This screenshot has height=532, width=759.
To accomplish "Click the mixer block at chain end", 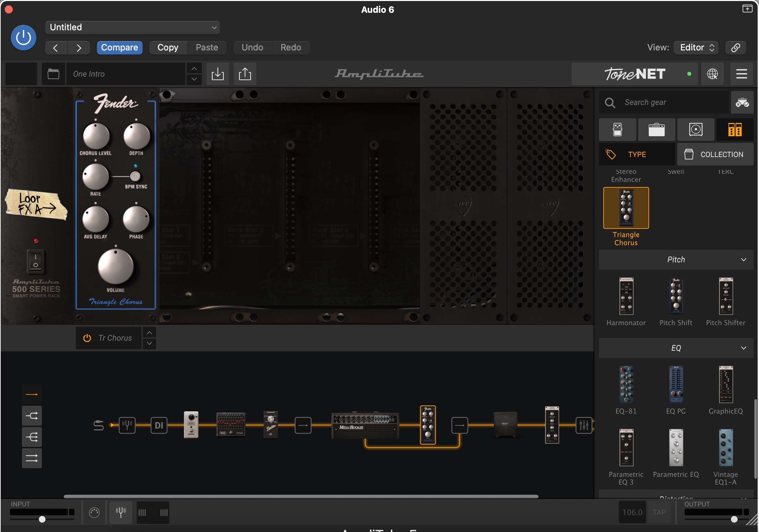I will [584, 425].
